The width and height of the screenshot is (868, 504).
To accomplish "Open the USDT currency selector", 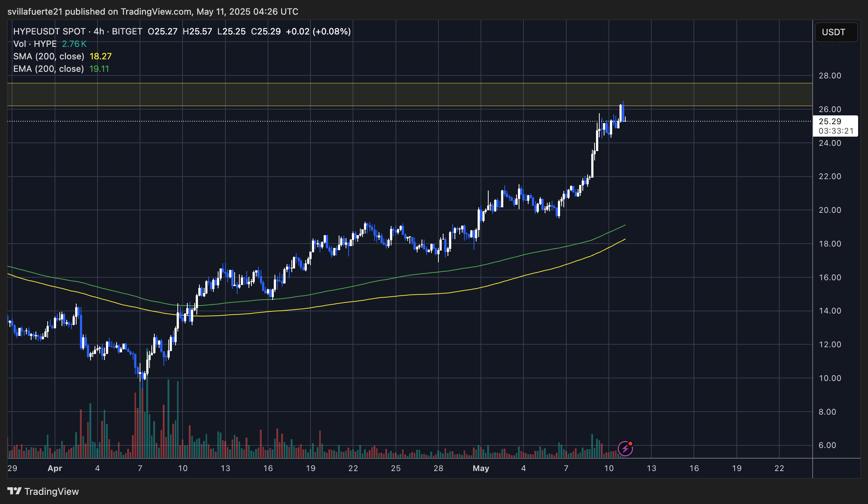I will [836, 32].
